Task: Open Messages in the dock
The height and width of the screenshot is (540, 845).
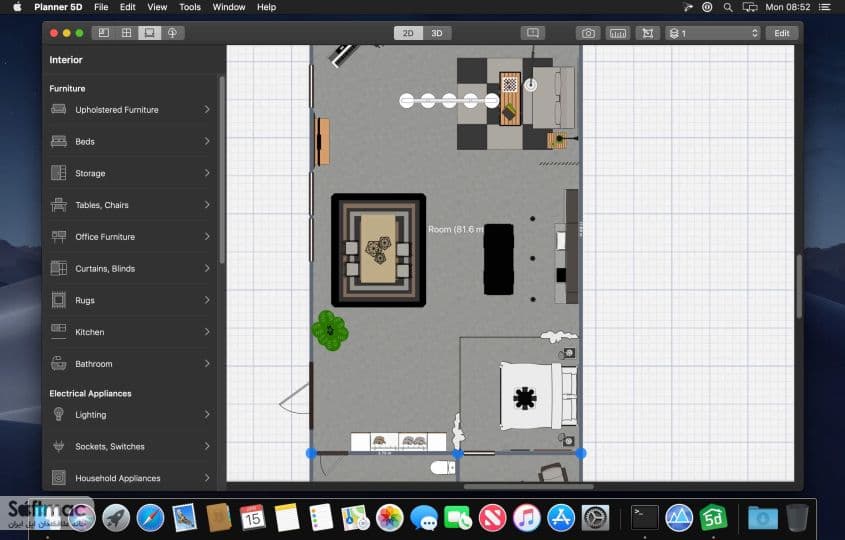Action: [424, 518]
